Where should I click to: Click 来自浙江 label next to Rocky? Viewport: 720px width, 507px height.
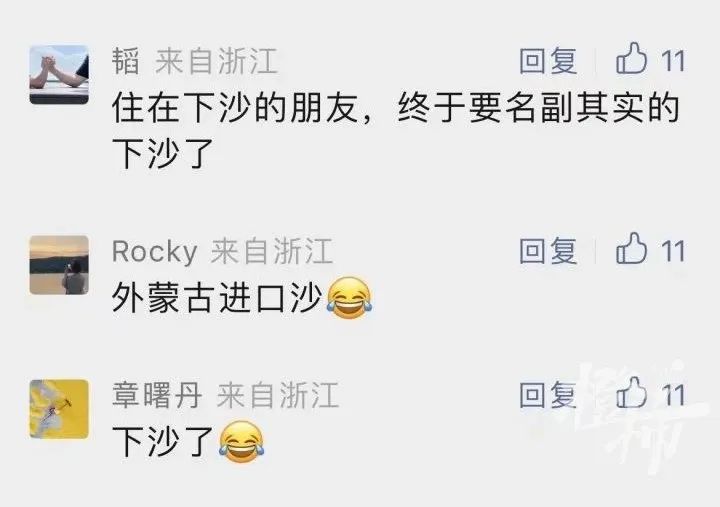coord(272,251)
